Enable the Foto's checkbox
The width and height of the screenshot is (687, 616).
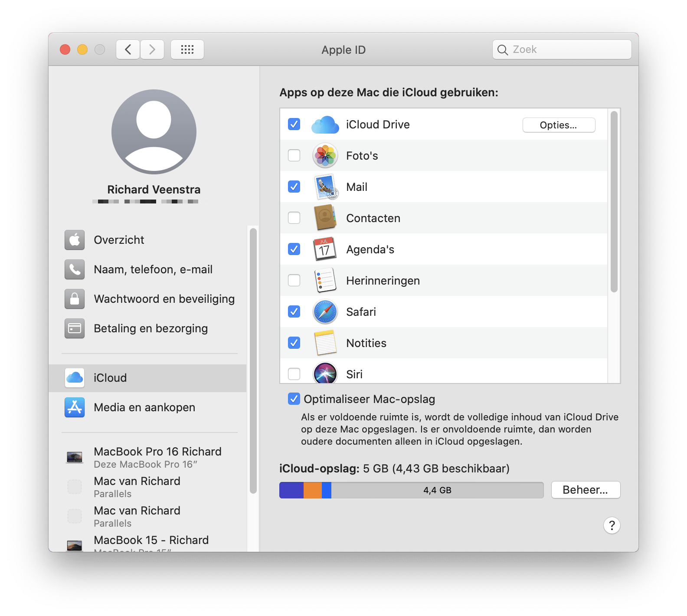click(x=294, y=155)
